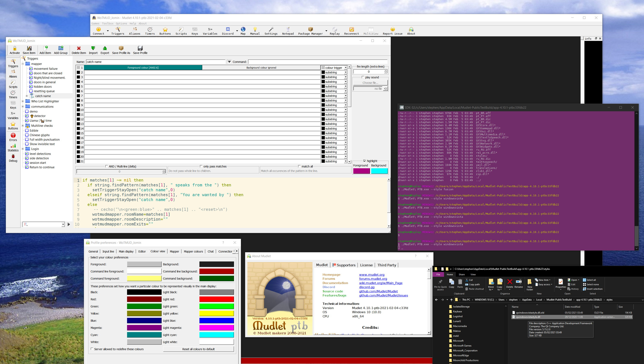Image resolution: width=644 pixels, height=364 pixels.
Task: Switch to 'Main display' preferences tab
Action: 126,251
